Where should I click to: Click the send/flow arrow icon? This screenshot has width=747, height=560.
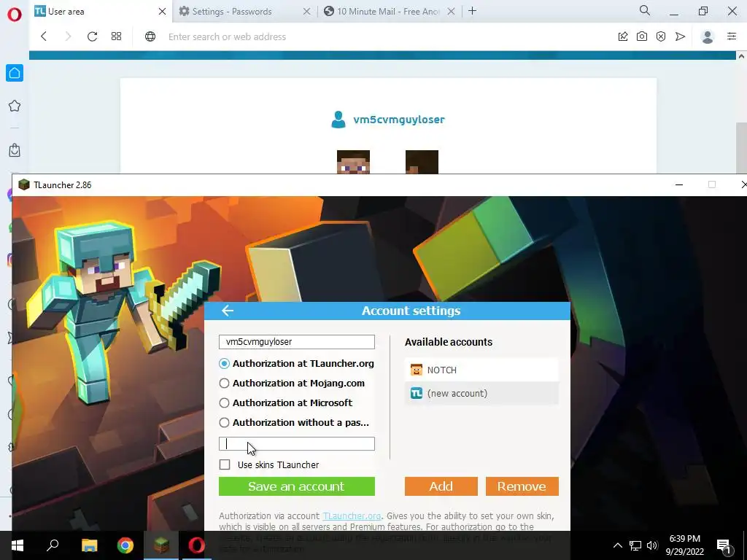tap(681, 36)
